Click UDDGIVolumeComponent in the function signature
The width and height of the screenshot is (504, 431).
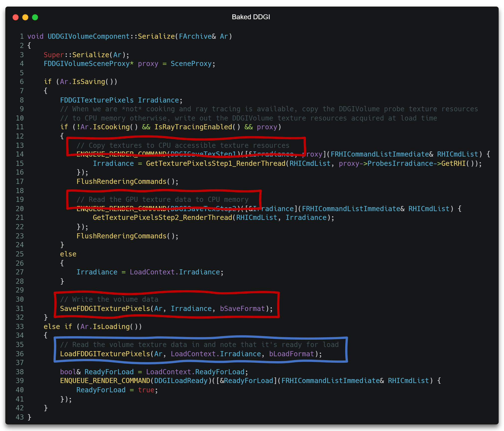(88, 36)
